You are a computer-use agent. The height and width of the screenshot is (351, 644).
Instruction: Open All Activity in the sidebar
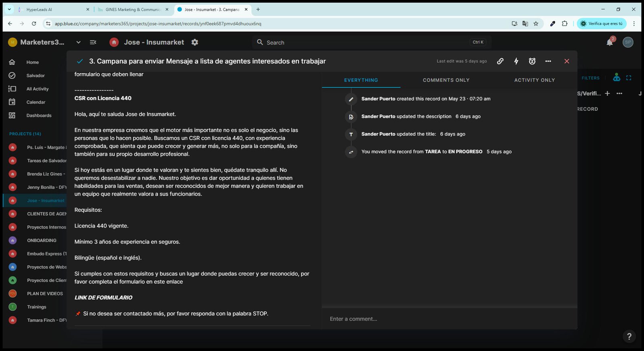click(37, 89)
